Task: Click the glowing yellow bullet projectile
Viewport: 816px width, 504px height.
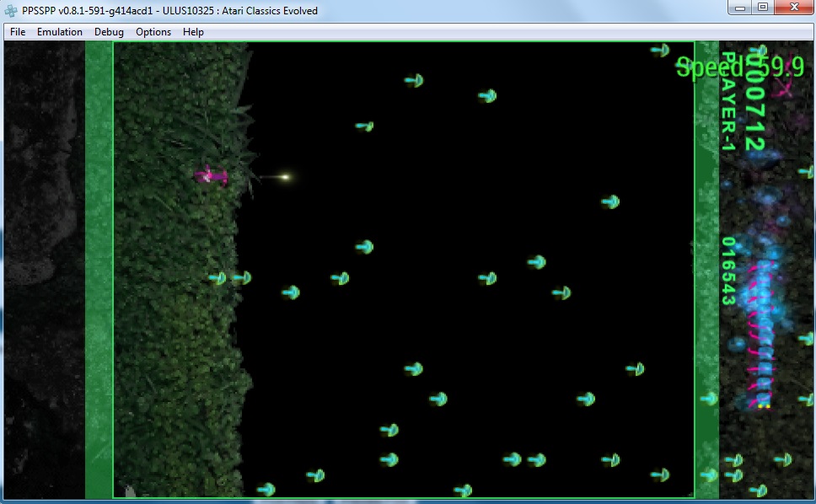Action: point(284,177)
